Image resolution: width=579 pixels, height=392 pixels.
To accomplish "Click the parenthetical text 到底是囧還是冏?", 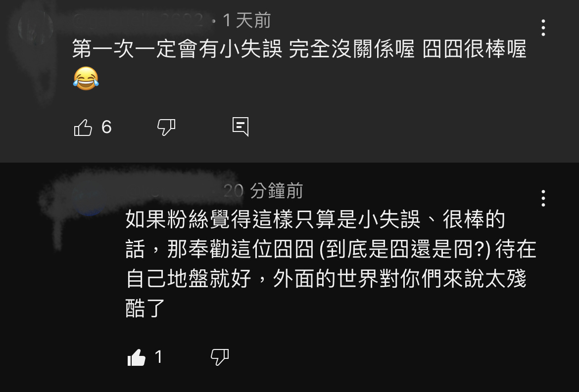I will point(404,249).
